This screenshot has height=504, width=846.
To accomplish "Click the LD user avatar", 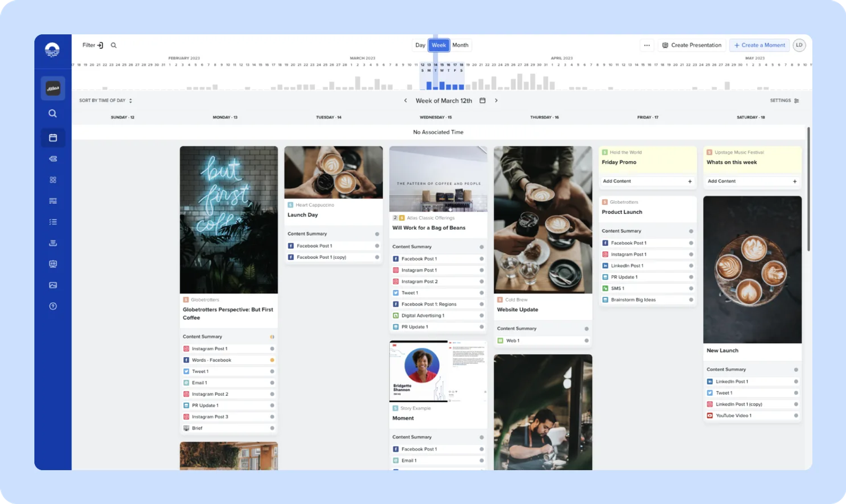I will [799, 45].
